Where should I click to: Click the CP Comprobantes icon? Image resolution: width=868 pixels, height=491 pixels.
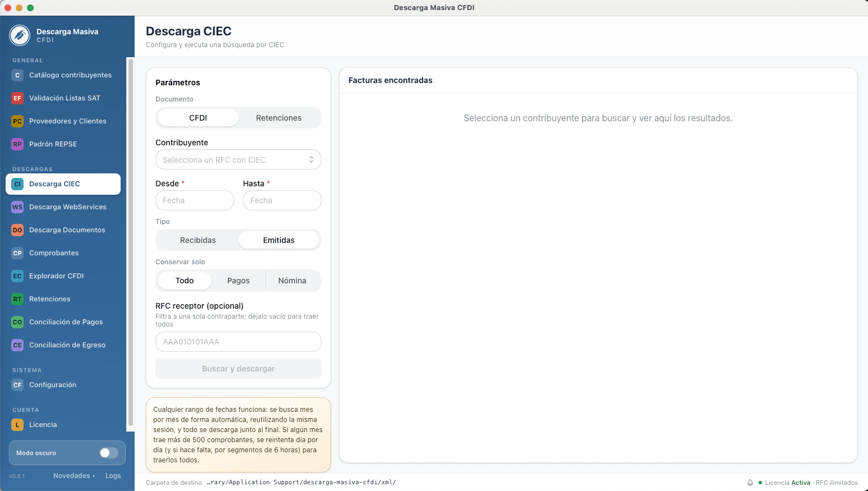click(x=17, y=253)
